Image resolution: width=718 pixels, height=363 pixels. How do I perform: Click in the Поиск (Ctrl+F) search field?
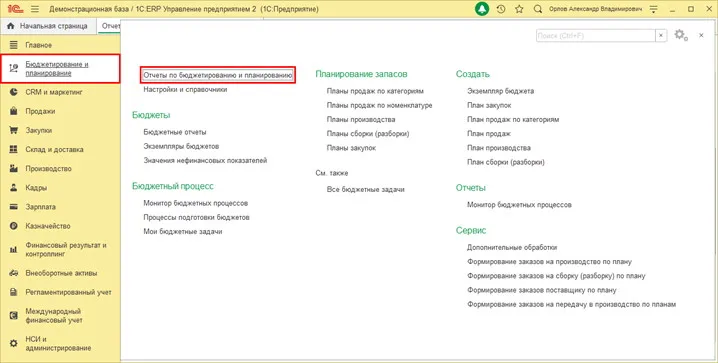coord(596,36)
